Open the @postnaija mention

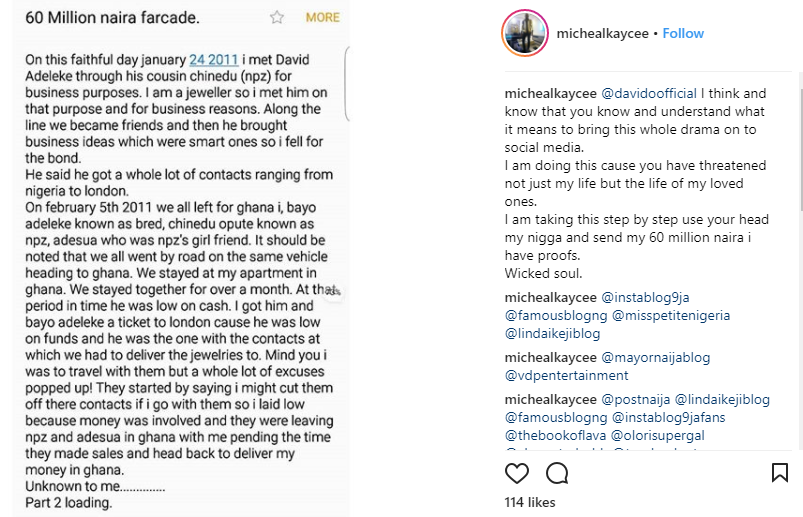pyautogui.click(x=636, y=399)
